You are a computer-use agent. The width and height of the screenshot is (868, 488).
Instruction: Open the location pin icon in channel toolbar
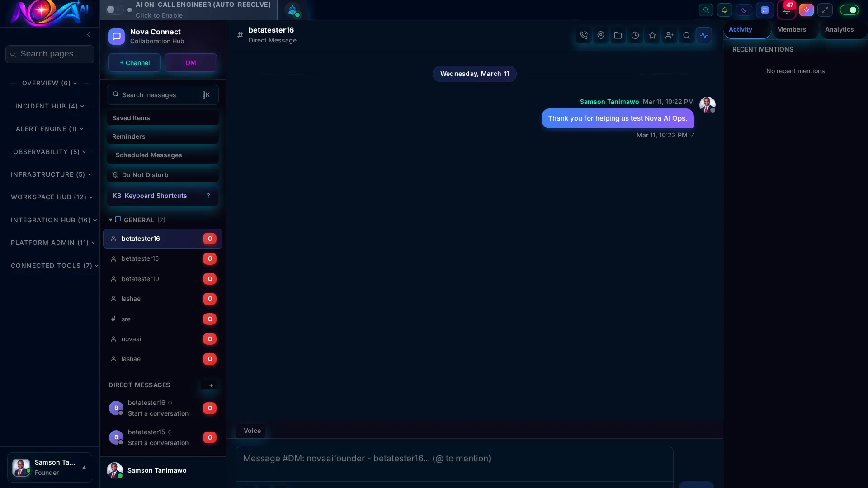(x=601, y=35)
